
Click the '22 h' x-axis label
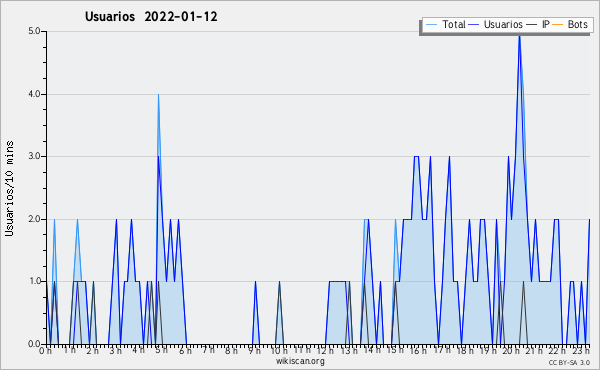(557, 350)
